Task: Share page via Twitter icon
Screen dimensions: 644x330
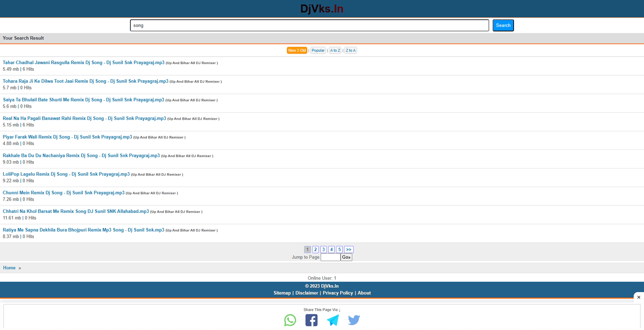Action: click(354, 320)
